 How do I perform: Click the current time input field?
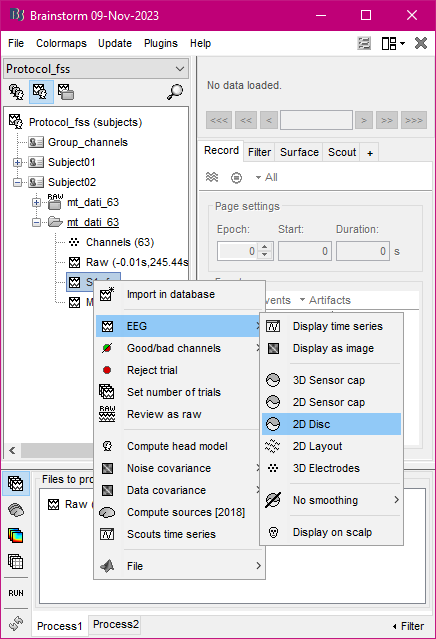(316, 120)
